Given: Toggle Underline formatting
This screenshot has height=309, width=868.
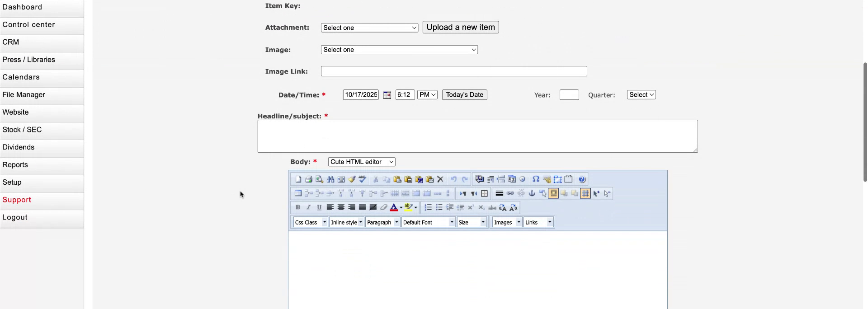Looking at the screenshot, I should pos(319,207).
